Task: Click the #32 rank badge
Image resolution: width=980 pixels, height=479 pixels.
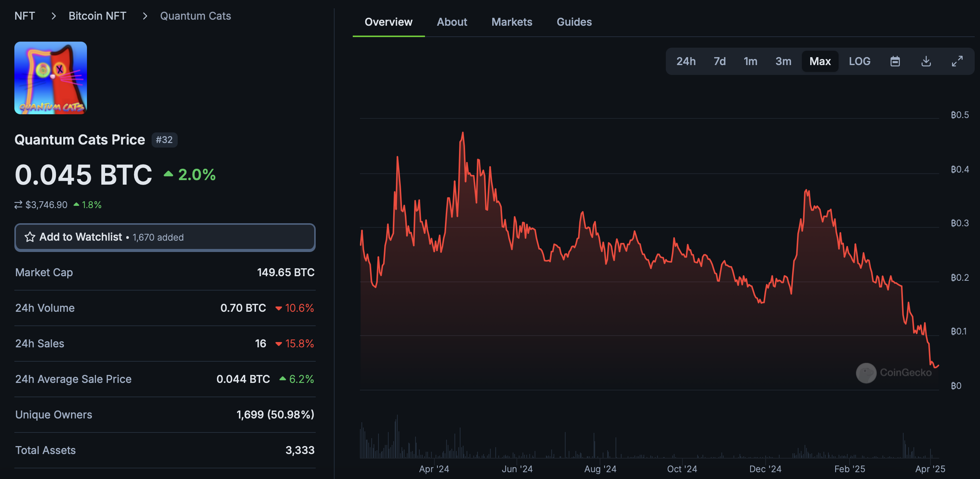Action: click(164, 140)
